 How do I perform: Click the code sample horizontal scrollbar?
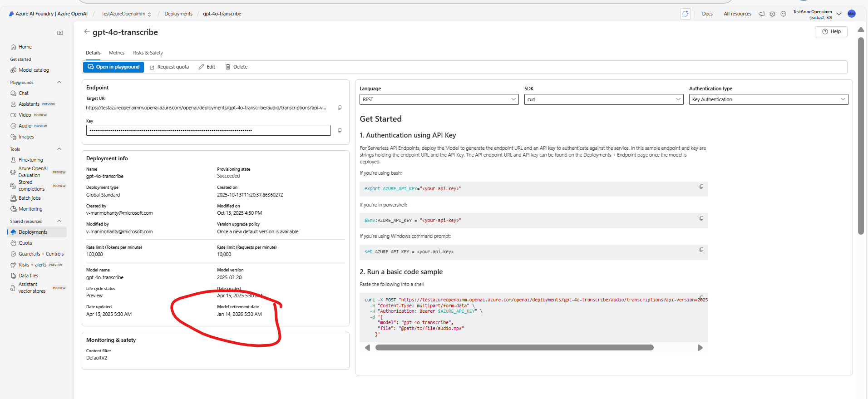tap(514, 348)
